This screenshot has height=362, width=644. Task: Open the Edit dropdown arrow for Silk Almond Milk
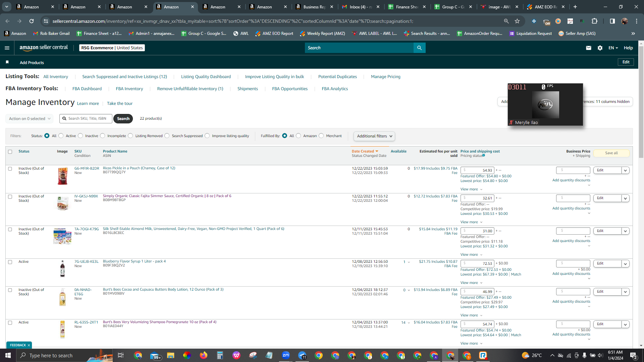point(625,231)
